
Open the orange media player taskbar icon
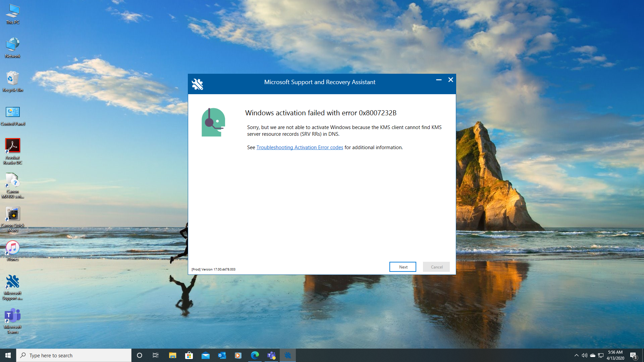click(238, 355)
